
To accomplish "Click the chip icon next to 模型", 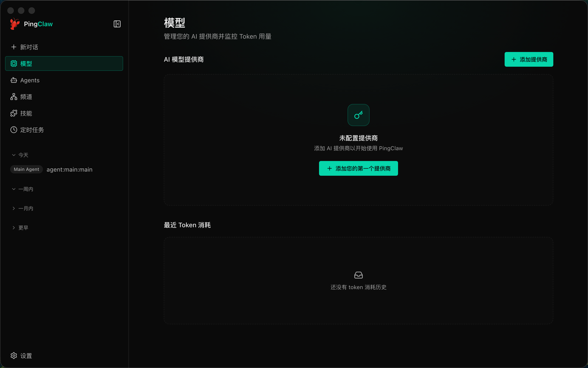I will [x=14, y=63].
